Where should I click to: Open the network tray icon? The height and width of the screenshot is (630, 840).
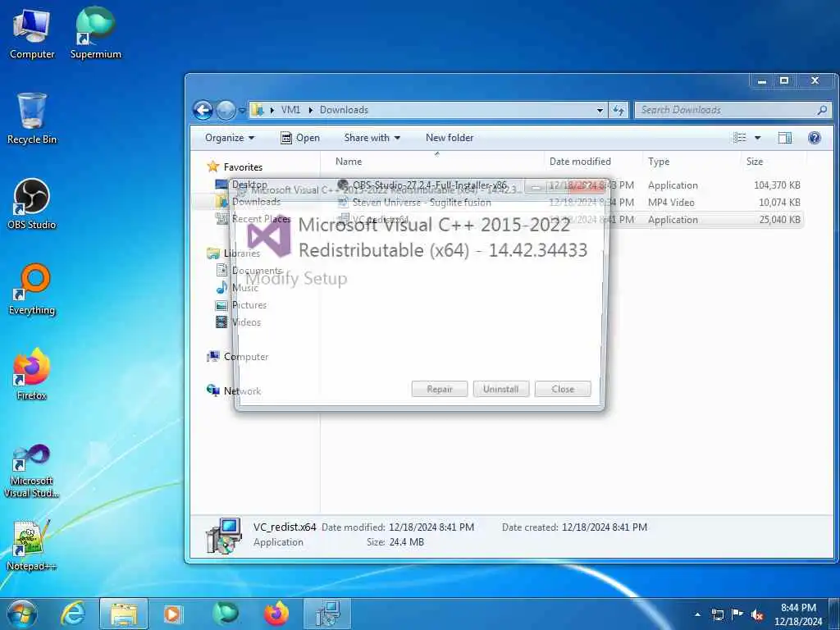(717, 614)
